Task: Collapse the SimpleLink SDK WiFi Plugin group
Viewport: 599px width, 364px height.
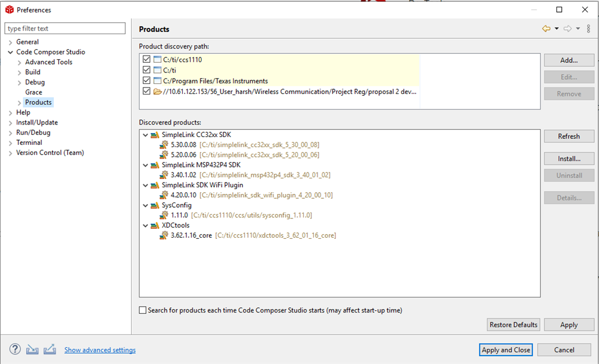Action: tap(145, 185)
